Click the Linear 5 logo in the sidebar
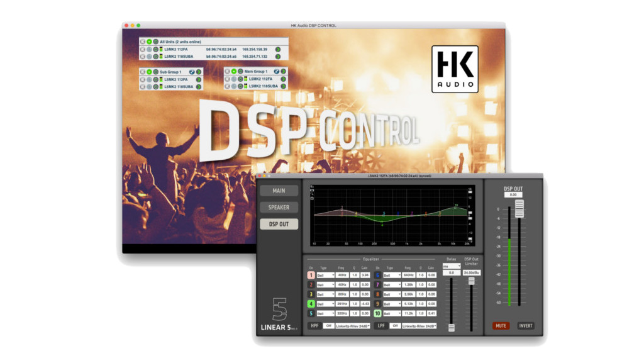This screenshot has width=644, height=363. pyautogui.click(x=279, y=315)
